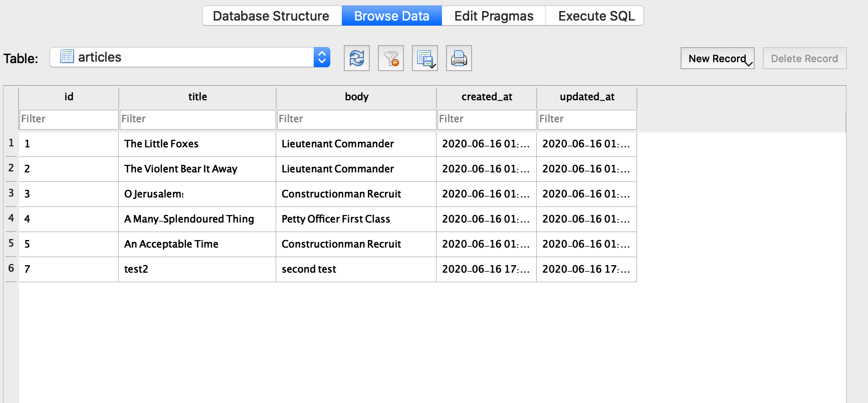Screen dimensions: 868x403
Task: Click the Delete Record button
Action: [x=804, y=59]
